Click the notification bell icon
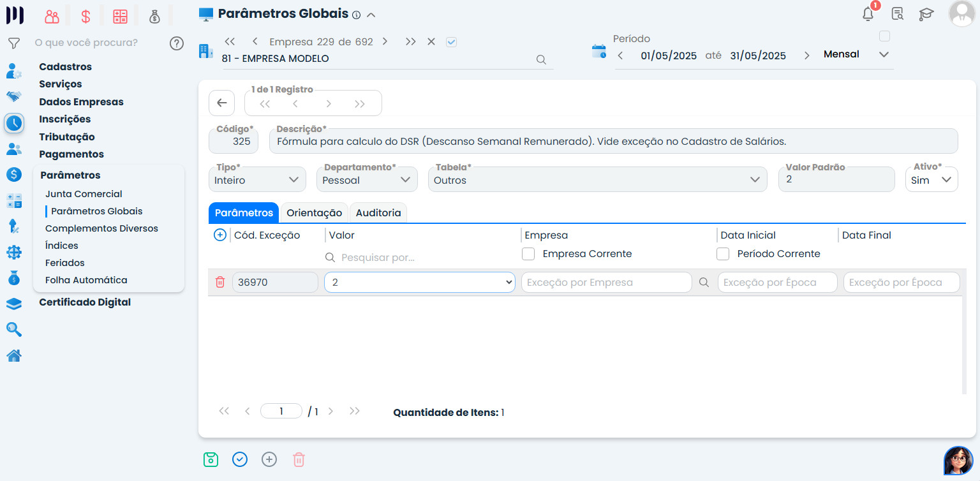This screenshot has width=980, height=481. [868, 14]
